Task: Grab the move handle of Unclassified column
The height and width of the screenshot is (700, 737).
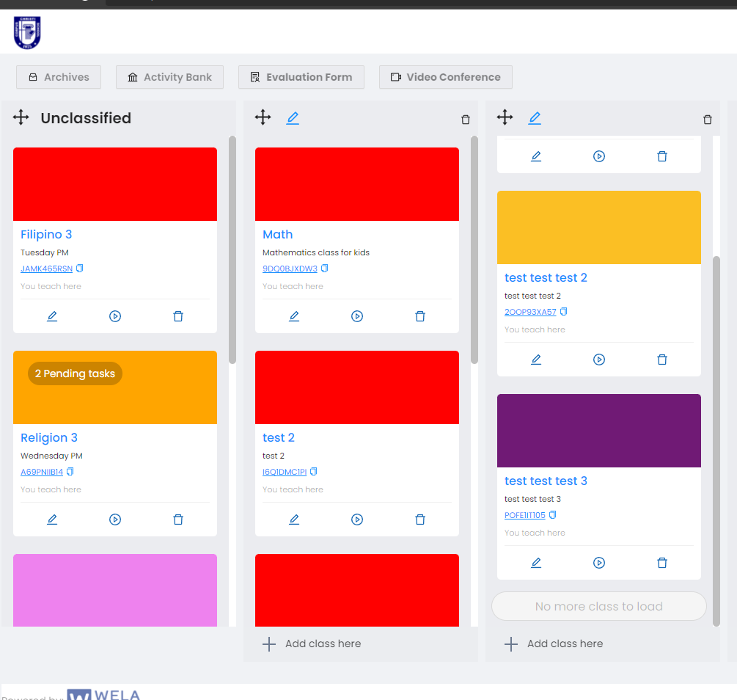Action: point(21,117)
